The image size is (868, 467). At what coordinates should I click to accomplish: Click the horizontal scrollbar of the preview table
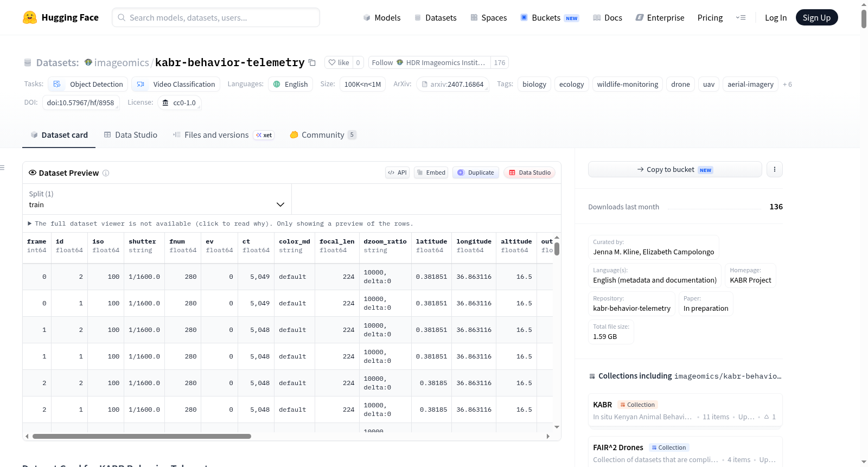(x=142, y=436)
